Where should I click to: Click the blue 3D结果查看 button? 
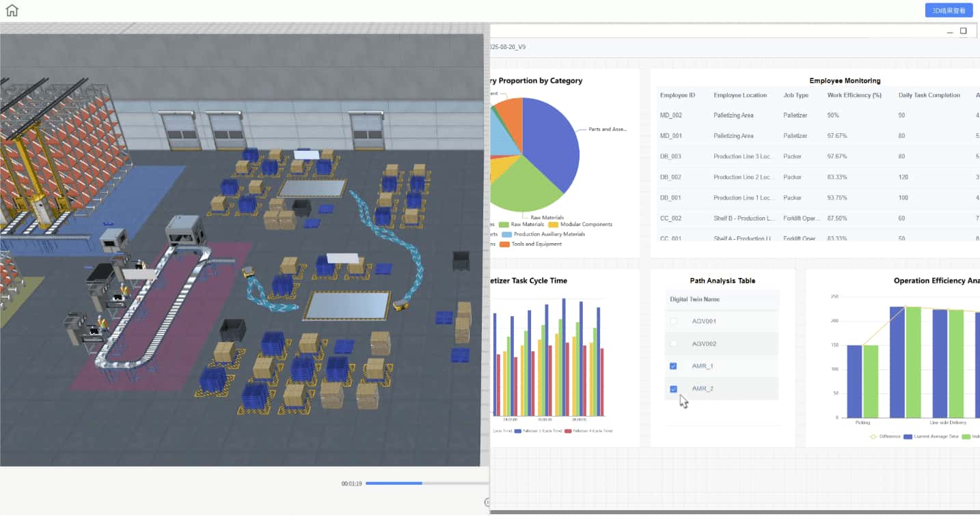(948, 10)
